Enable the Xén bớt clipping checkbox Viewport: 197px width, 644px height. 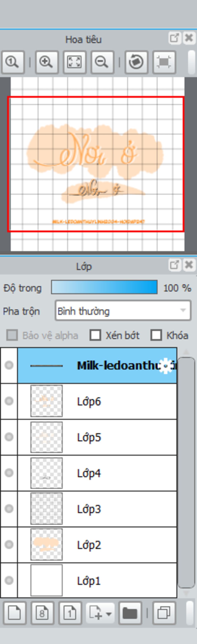coord(95,335)
